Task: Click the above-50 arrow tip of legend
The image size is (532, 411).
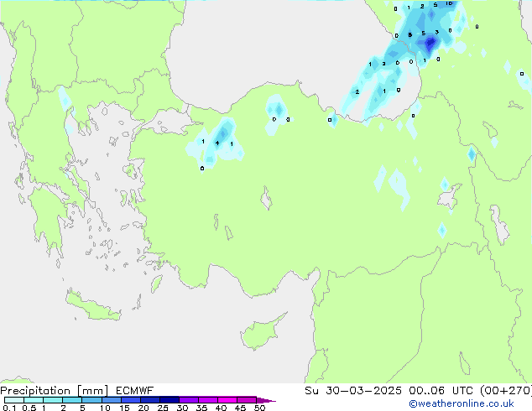Action: pos(266,400)
